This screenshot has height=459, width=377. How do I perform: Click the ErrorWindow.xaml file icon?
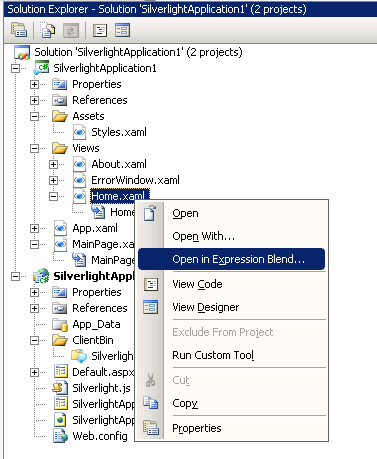pyautogui.click(x=79, y=180)
